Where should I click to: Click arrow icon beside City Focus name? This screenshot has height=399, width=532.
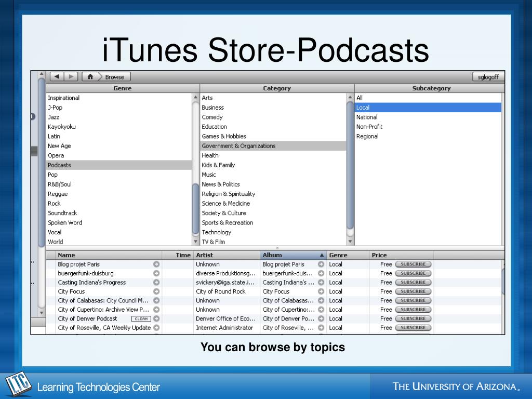(x=156, y=291)
